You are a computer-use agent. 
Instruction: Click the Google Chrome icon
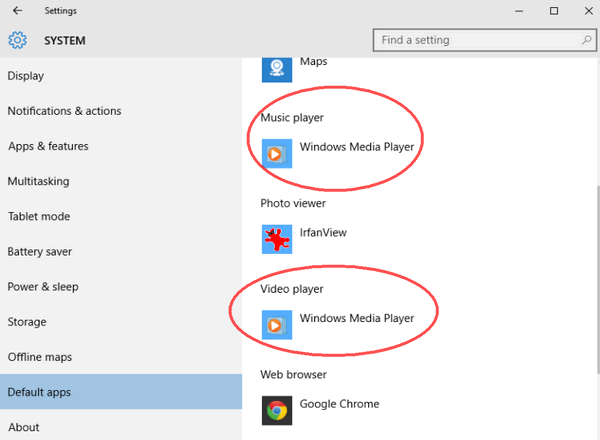(x=277, y=411)
